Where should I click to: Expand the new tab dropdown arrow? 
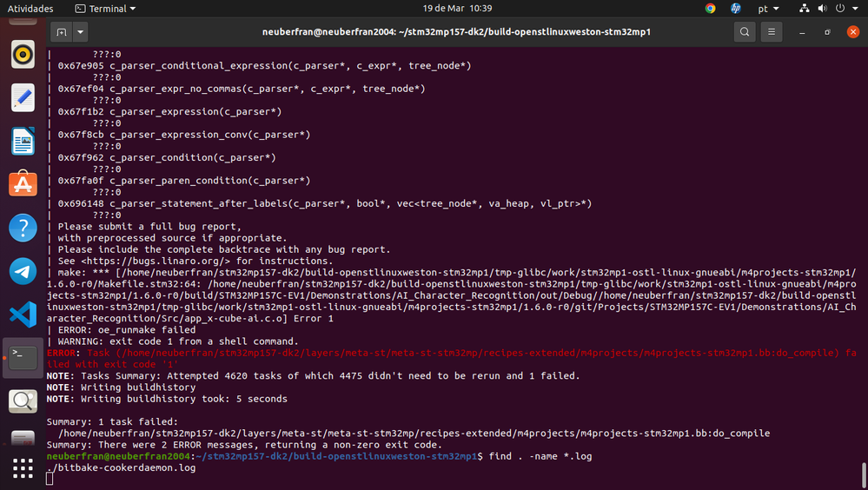point(80,32)
